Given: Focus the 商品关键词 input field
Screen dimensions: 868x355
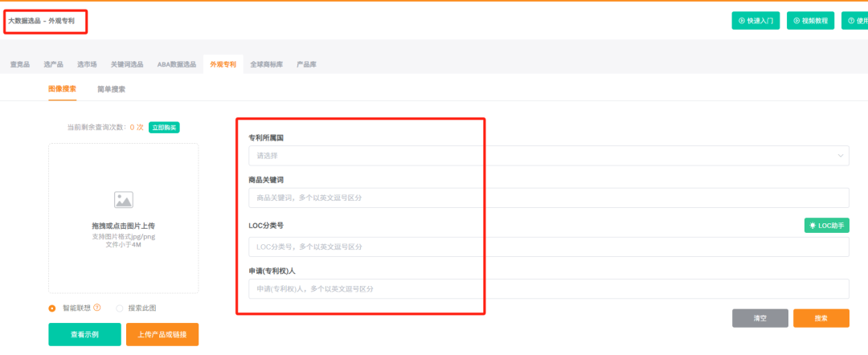Looking at the screenshot, I should click(549, 198).
